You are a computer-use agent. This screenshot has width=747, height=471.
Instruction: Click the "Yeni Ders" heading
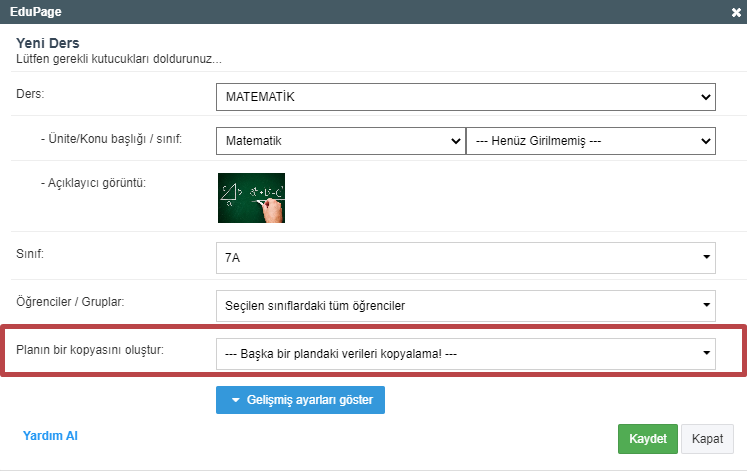[48, 43]
